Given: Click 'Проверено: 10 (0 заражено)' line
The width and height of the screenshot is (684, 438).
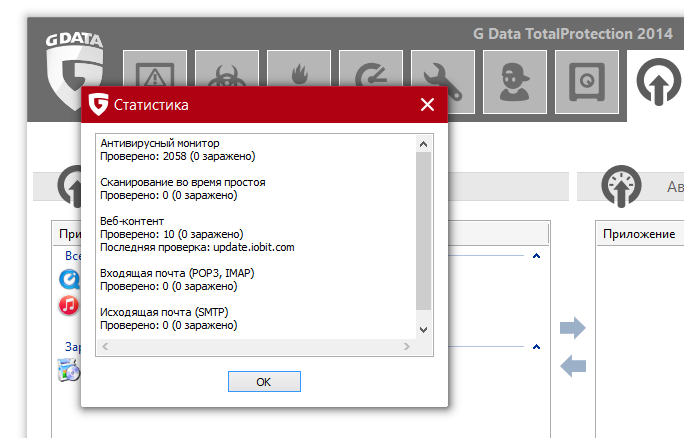Looking at the screenshot, I should 172,234.
